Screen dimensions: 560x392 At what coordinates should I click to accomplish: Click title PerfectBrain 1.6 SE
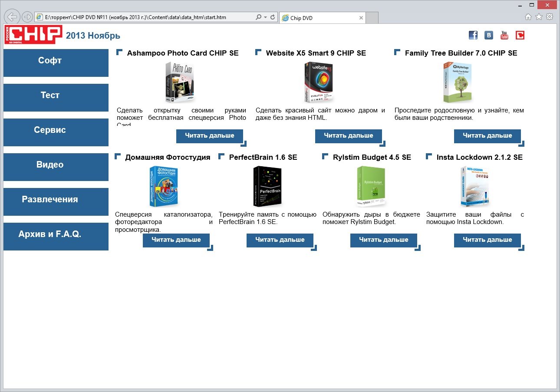pos(263,157)
